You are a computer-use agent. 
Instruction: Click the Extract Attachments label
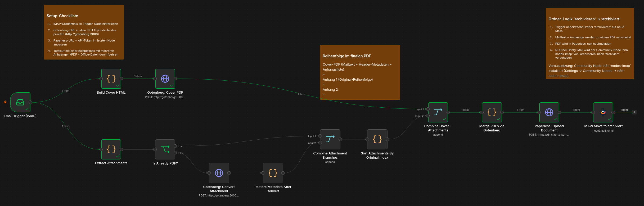[x=111, y=163]
